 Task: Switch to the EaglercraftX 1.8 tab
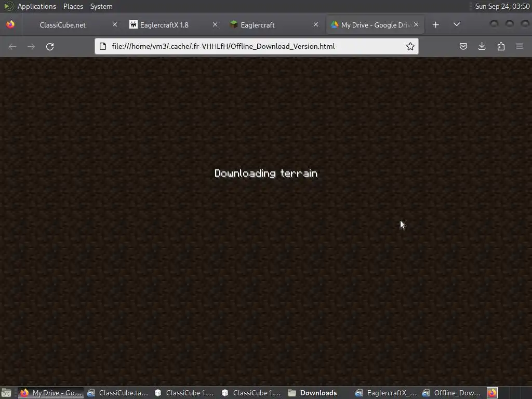point(173,25)
